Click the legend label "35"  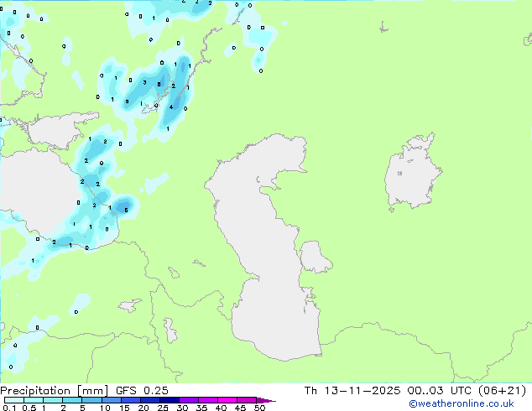[x=202, y=408]
